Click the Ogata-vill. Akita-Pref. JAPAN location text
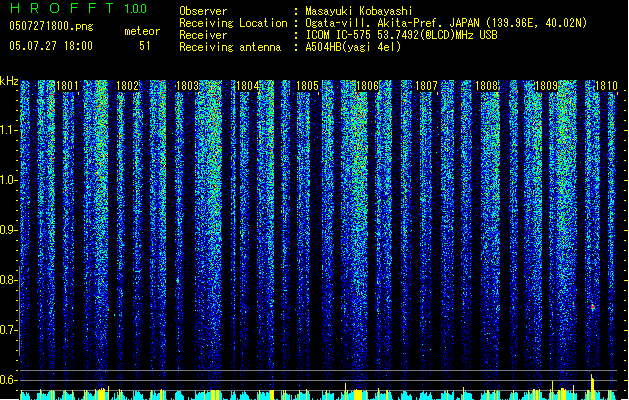This screenshot has width=629, height=400. click(x=446, y=23)
